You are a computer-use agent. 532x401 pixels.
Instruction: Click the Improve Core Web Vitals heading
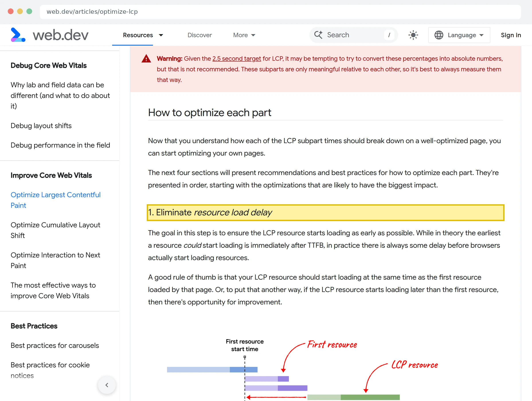[x=51, y=175]
